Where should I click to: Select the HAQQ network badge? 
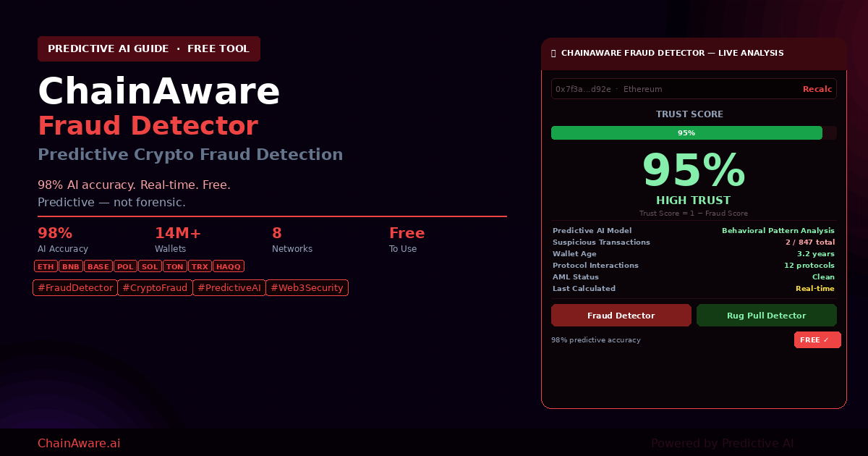228,266
